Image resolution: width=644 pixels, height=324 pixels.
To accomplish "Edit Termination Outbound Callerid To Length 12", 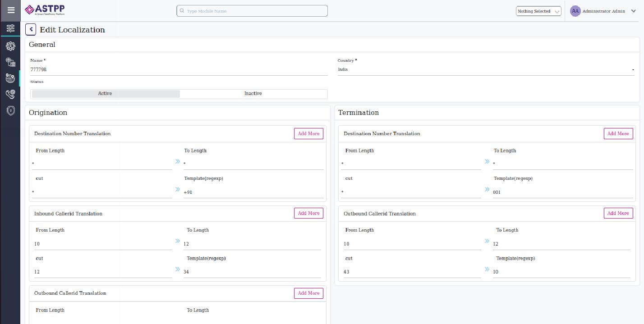I will pyautogui.click(x=561, y=244).
